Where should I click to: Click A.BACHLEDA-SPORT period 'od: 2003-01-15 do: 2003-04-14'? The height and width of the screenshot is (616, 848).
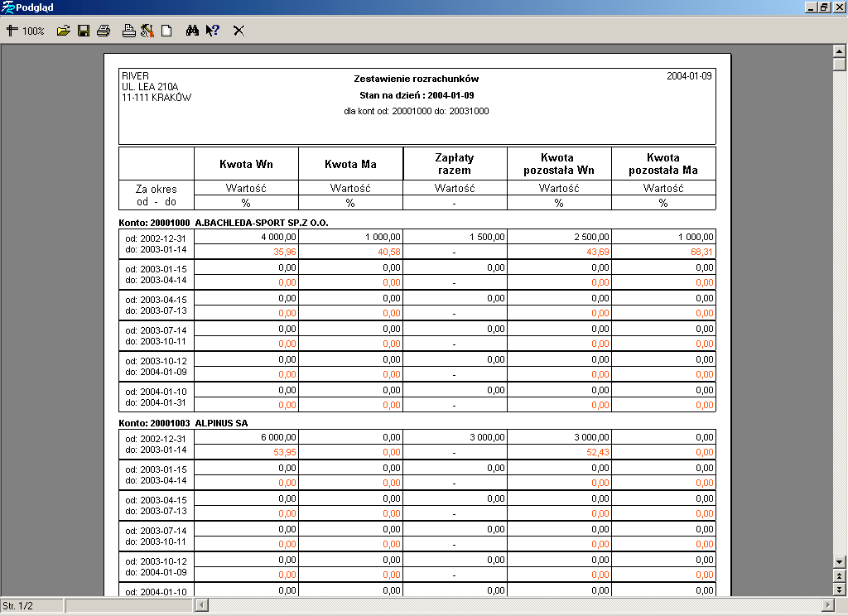pos(156,275)
